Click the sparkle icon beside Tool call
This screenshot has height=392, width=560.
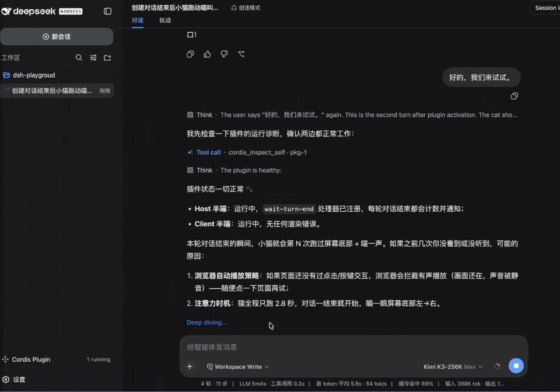(x=190, y=152)
